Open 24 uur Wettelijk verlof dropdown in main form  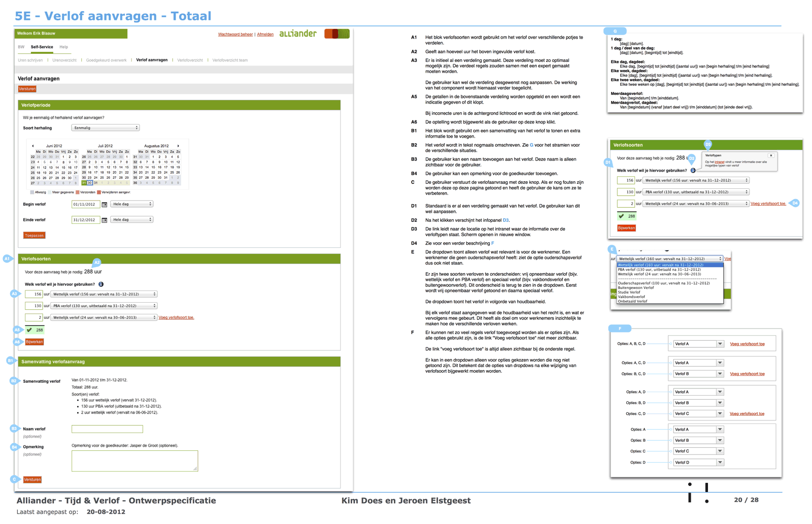(104, 317)
